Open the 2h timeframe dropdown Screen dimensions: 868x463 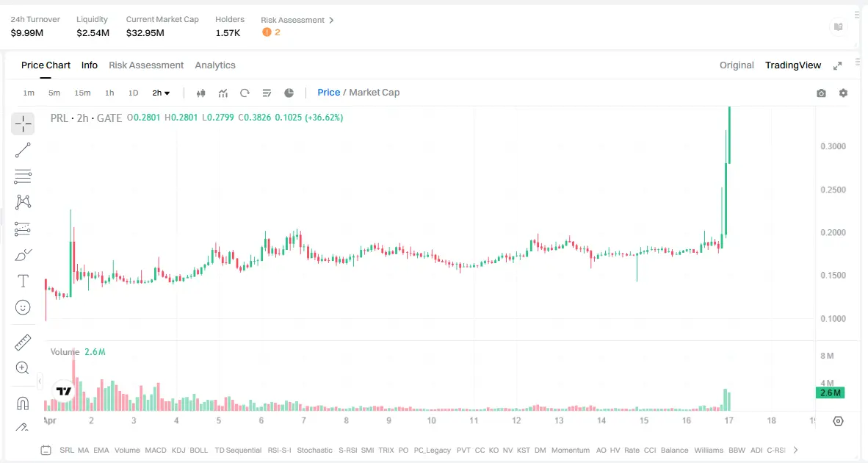(x=161, y=93)
